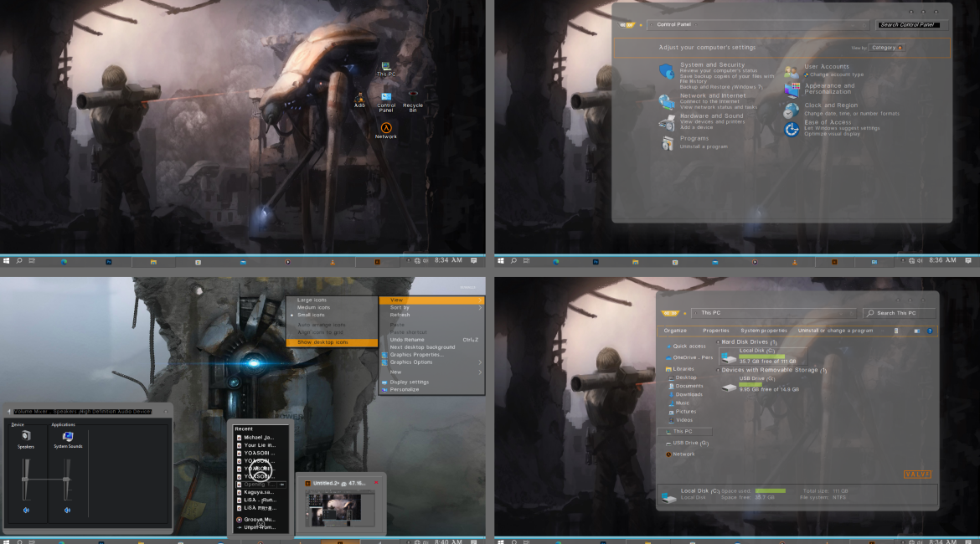Screen dimensions: 980x544
Task: Choose Personalize from the context menu
Action: coord(405,389)
